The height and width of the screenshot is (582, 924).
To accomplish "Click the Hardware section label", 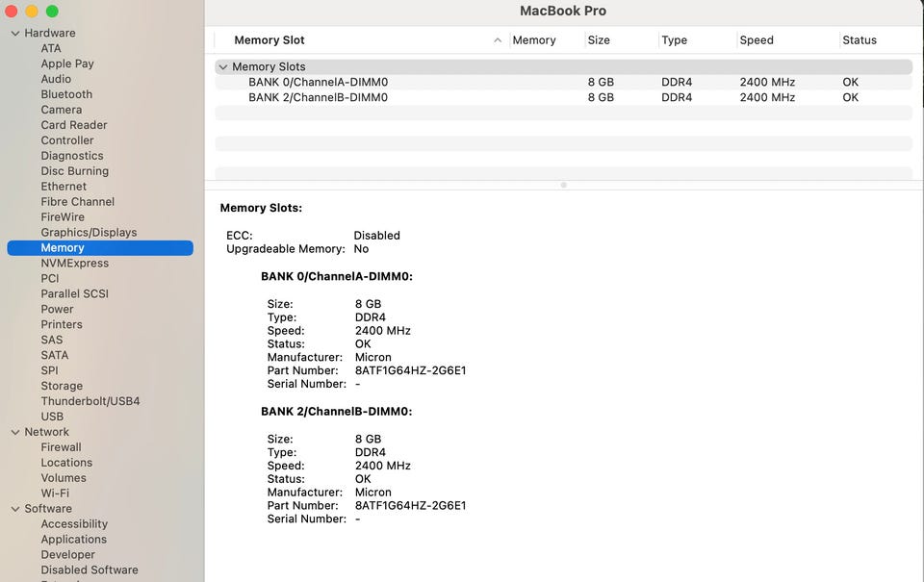I will click(x=49, y=33).
